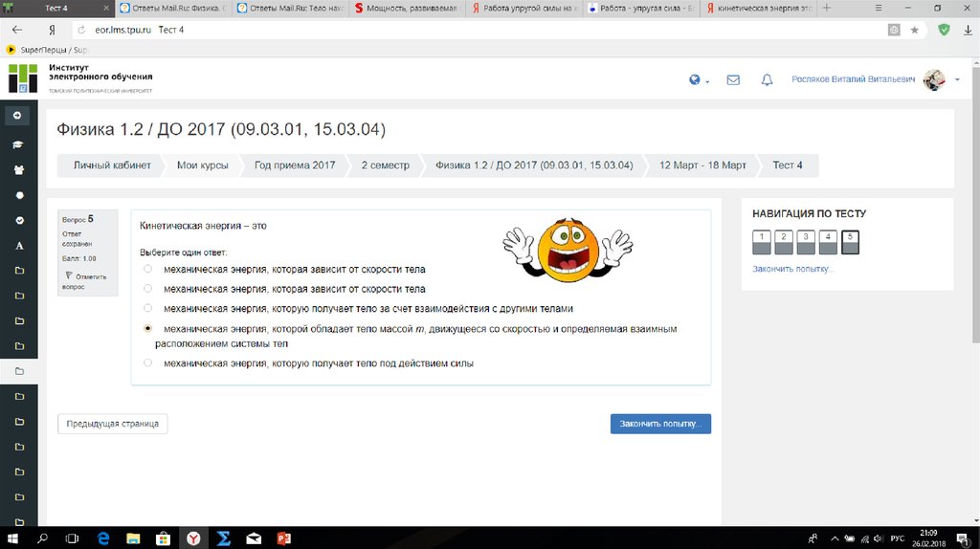
Task: Open browser downloads arrow icon
Action: coord(968,30)
